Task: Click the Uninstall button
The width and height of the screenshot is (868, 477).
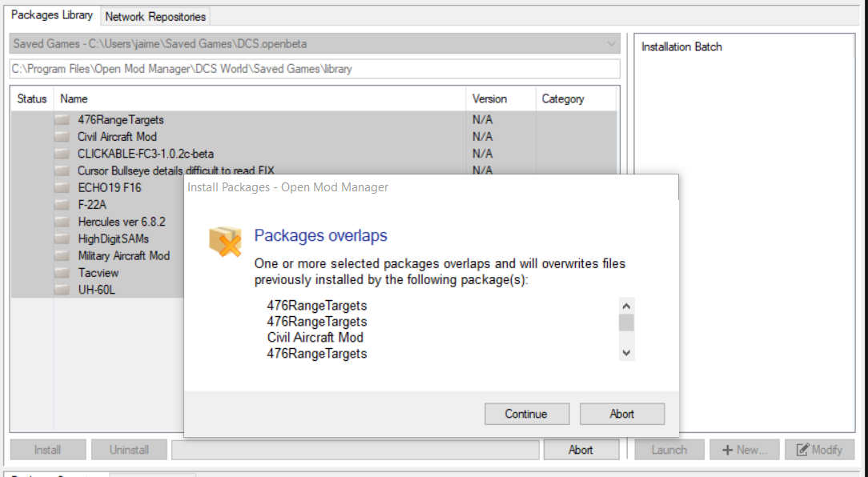Action: (x=129, y=450)
